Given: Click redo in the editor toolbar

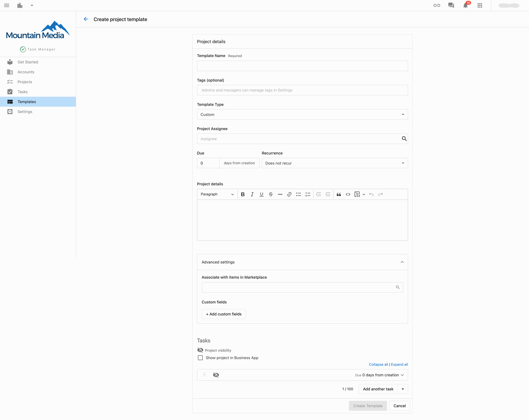Looking at the screenshot, I should point(380,194).
